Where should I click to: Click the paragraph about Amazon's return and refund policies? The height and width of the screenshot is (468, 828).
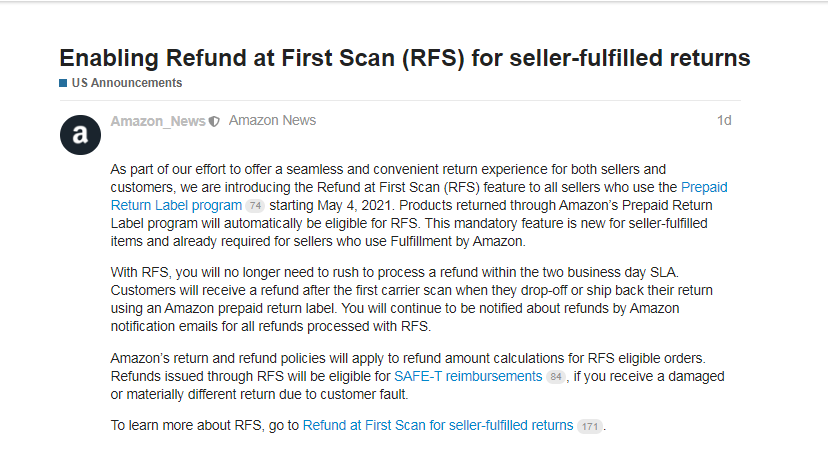417,376
